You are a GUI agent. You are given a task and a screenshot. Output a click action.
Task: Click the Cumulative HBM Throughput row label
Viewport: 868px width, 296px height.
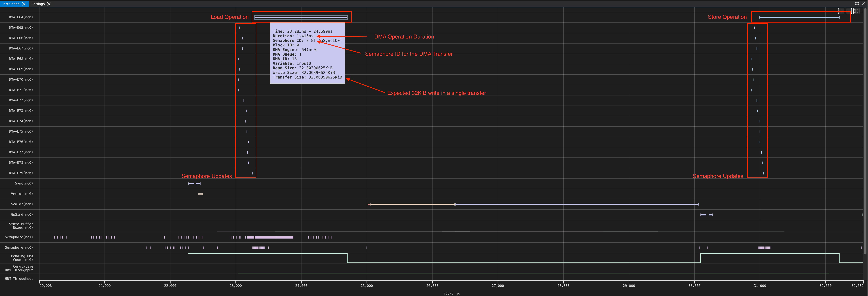pos(19,268)
